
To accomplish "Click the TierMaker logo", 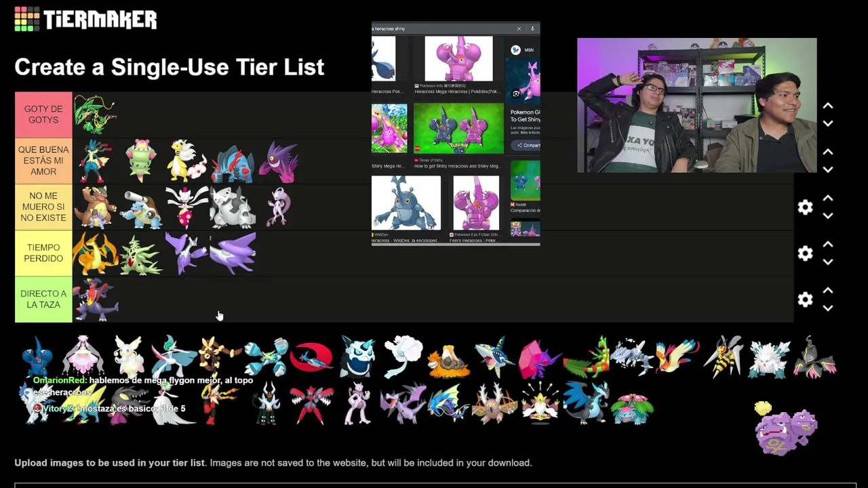I will [85, 19].
